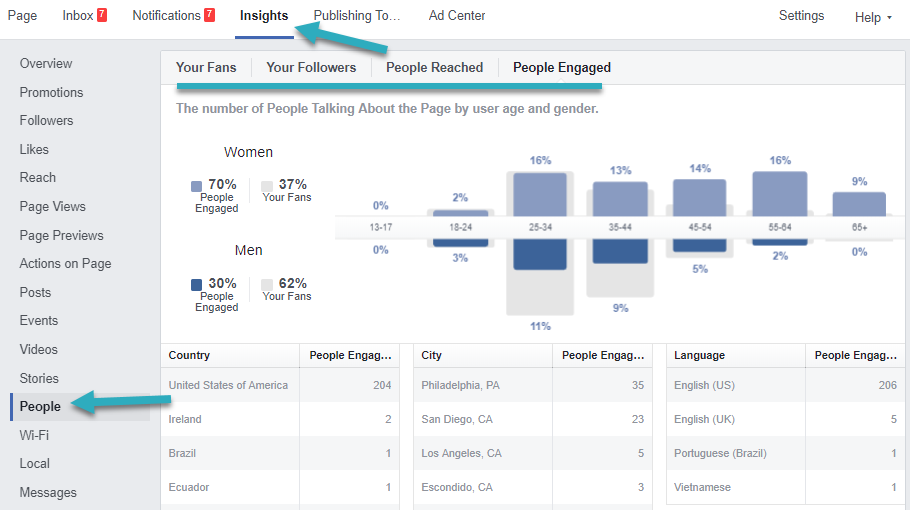Open Overview in the left sidebar
The image size is (910, 510).
[46, 64]
